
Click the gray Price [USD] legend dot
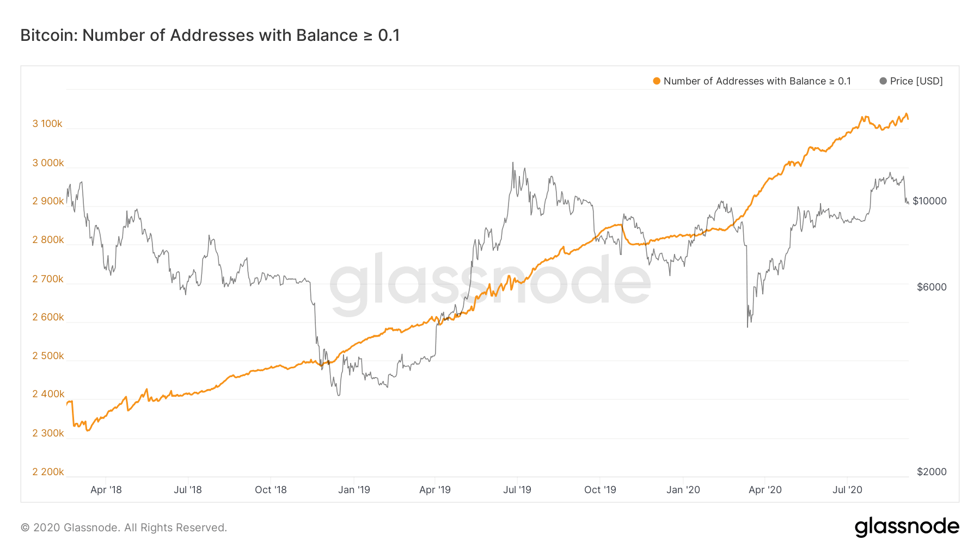tap(883, 81)
